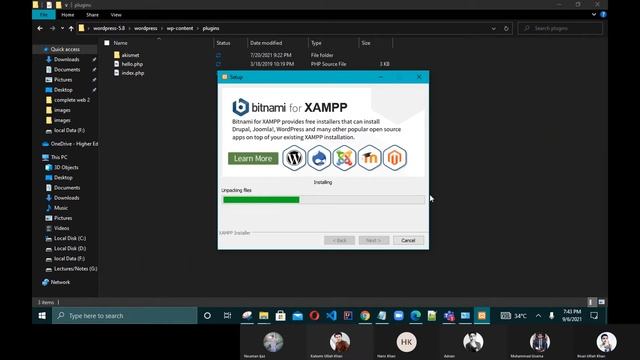Viewport: 640px width, 360px height.
Task: Click the disabled Next button in installer
Action: pyautogui.click(x=373, y=240)
